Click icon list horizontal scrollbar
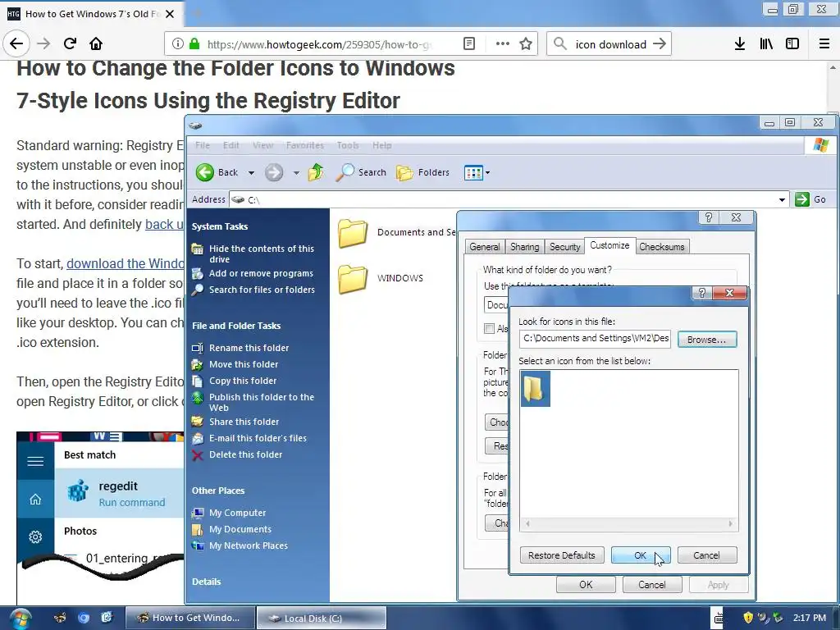The height and width of the screenshot is (630, 840). tap(629, 523)
